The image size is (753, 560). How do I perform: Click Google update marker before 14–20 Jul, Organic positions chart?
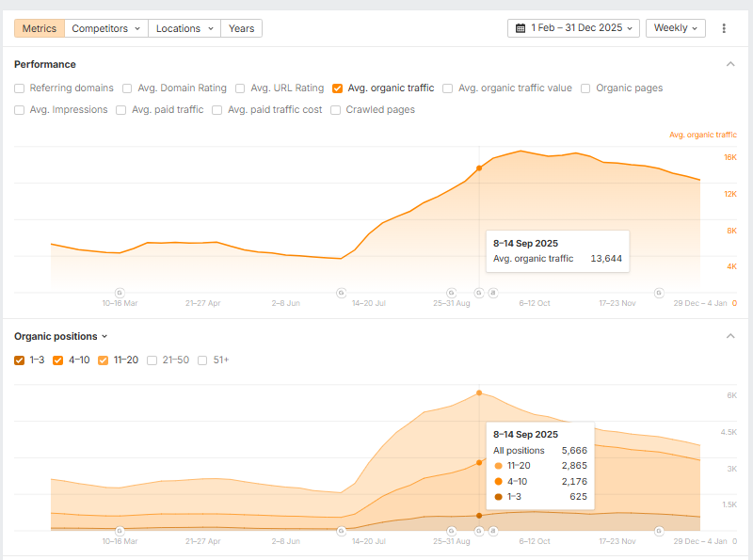341,531
